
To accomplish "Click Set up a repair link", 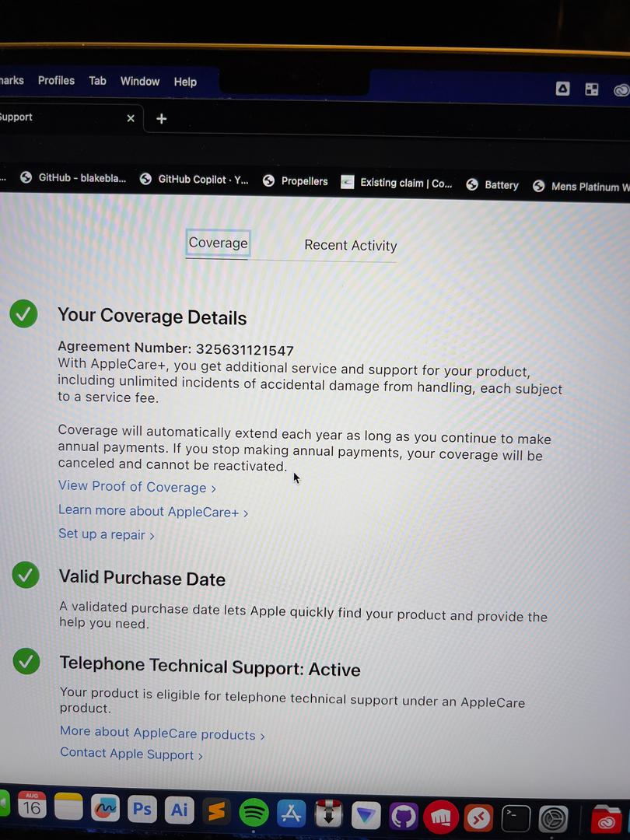I will coord(107,534).
